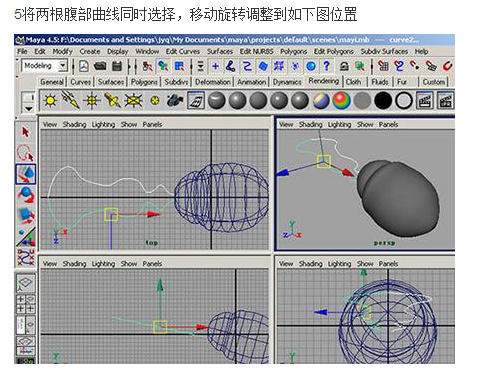The image size is (490, 380).
Task: Choose the Lasso select tool
Action: point(25,153)
